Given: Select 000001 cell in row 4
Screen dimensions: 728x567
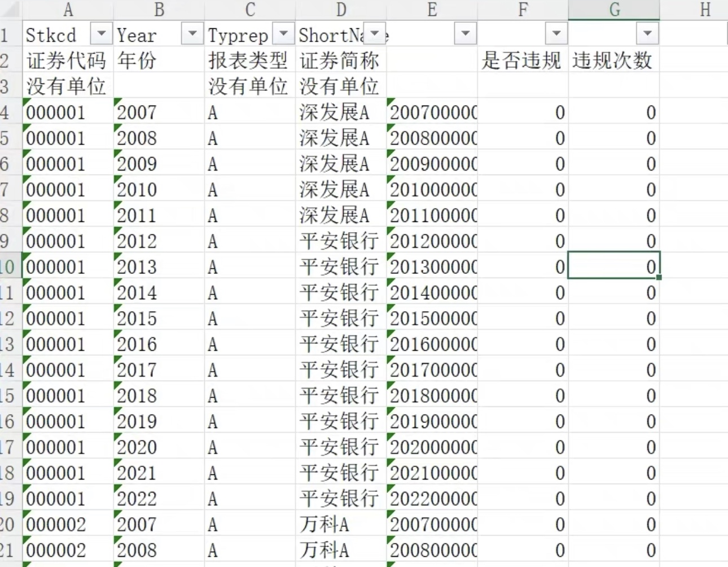Looking at the screenshot, I should pos(68,112).
